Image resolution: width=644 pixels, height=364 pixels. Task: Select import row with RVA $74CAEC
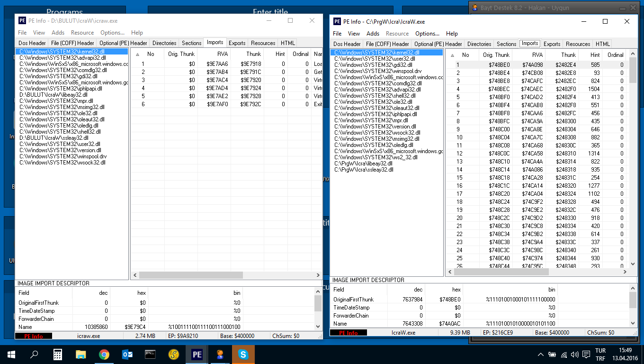[x=537, y=89]
